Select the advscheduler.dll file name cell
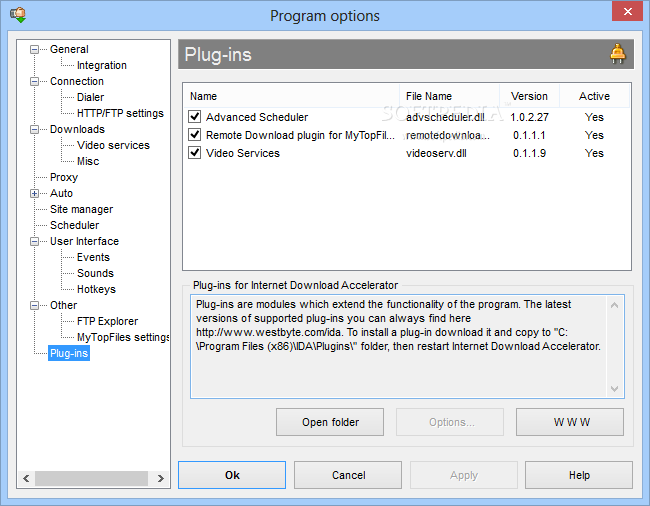 tap(445, 117)
